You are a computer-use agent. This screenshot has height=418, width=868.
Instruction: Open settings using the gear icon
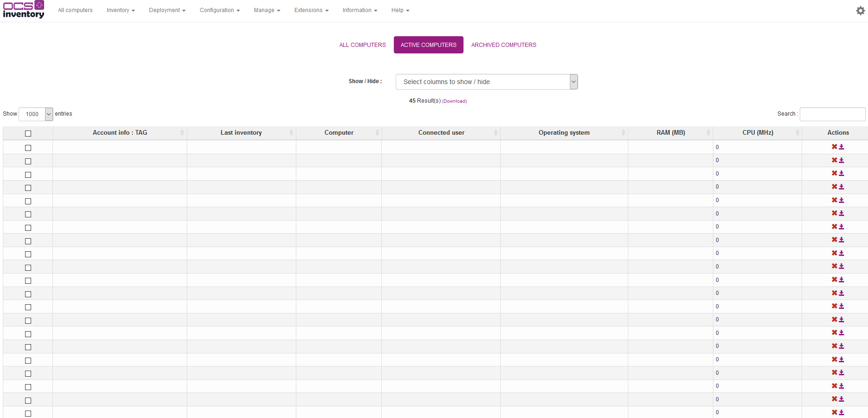tap(860, 10)
